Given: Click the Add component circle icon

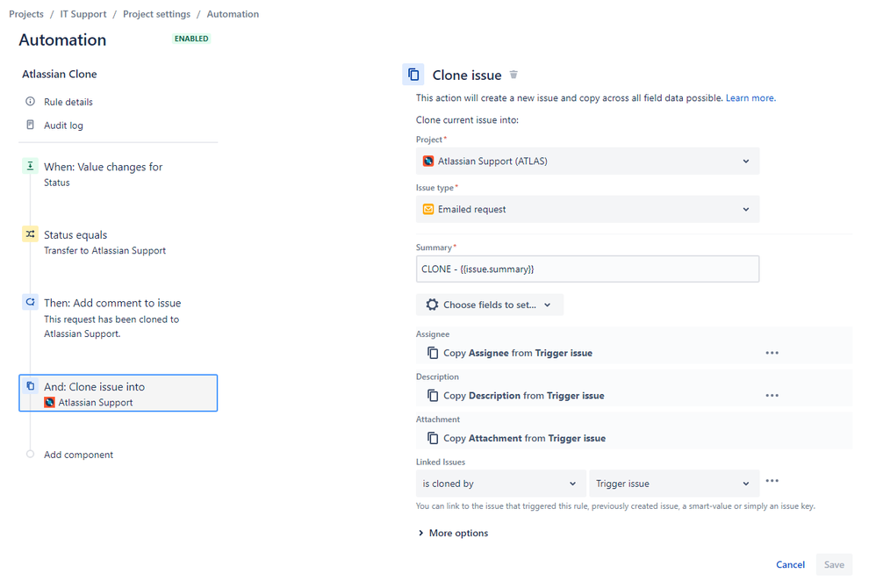Looking at the screenshot, I should coord(30,454).
